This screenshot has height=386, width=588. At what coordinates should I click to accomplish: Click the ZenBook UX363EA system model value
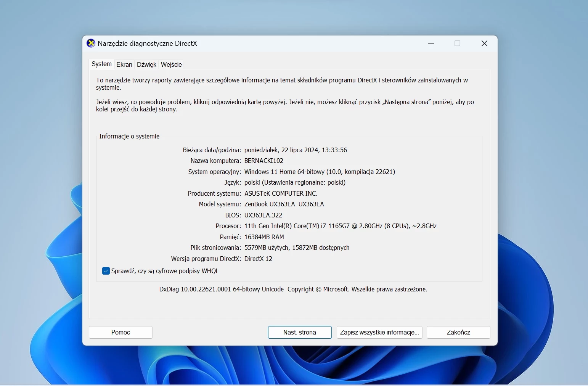(x=284, y=204)
